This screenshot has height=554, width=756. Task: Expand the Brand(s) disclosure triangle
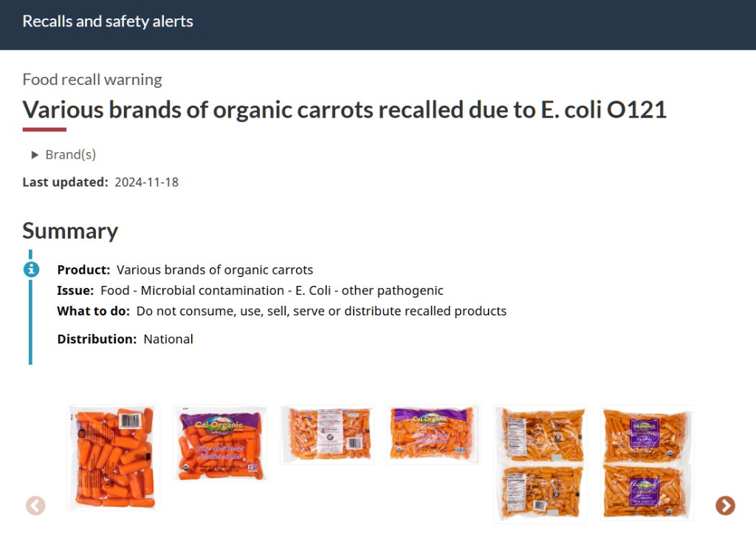(35, 155)
